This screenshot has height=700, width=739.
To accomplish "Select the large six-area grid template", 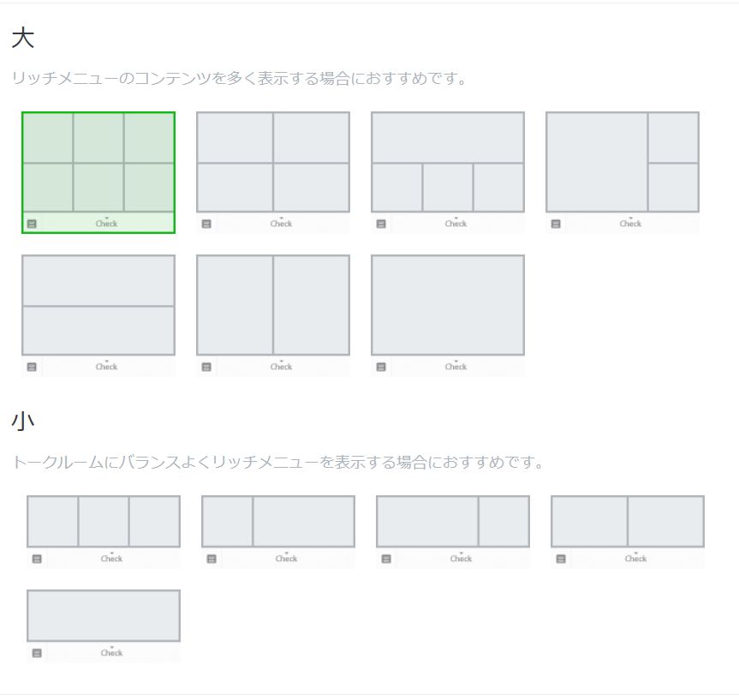I will [98, 162].
